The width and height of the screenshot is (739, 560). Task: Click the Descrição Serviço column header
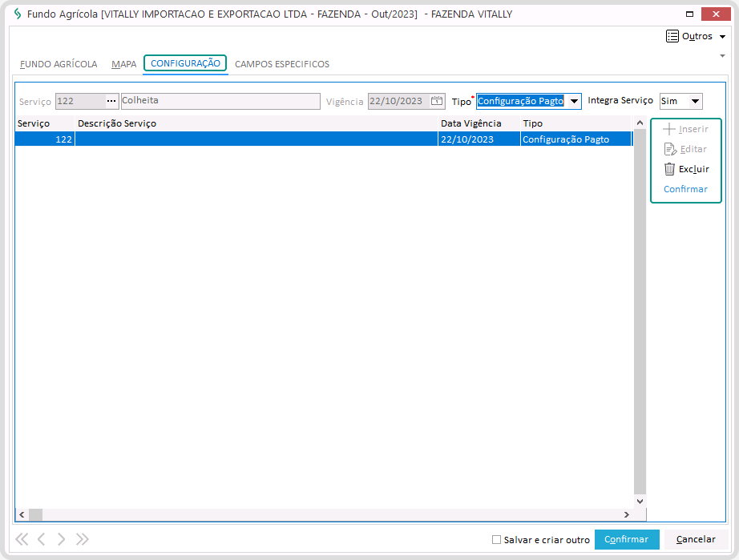click(x=256, y=123)
